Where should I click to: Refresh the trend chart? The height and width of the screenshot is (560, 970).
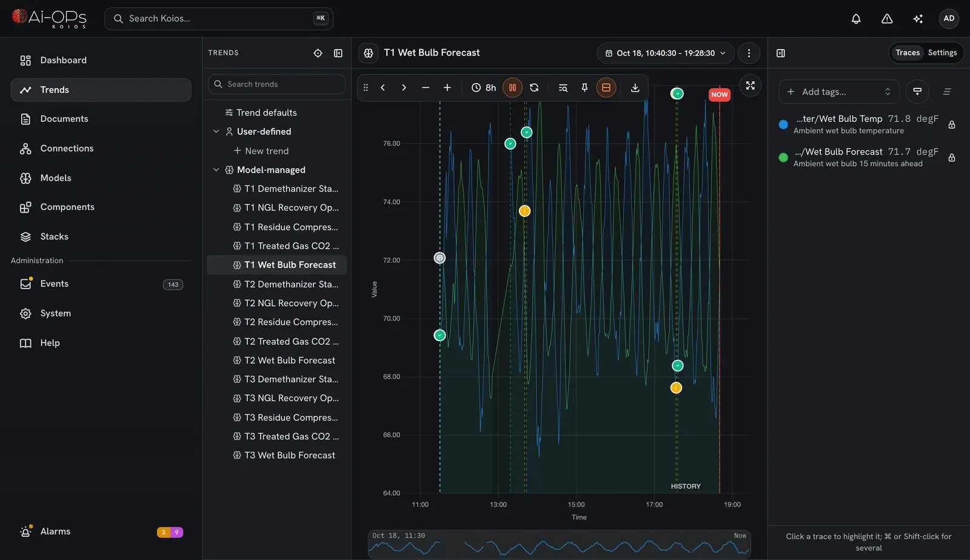[534, 88]
